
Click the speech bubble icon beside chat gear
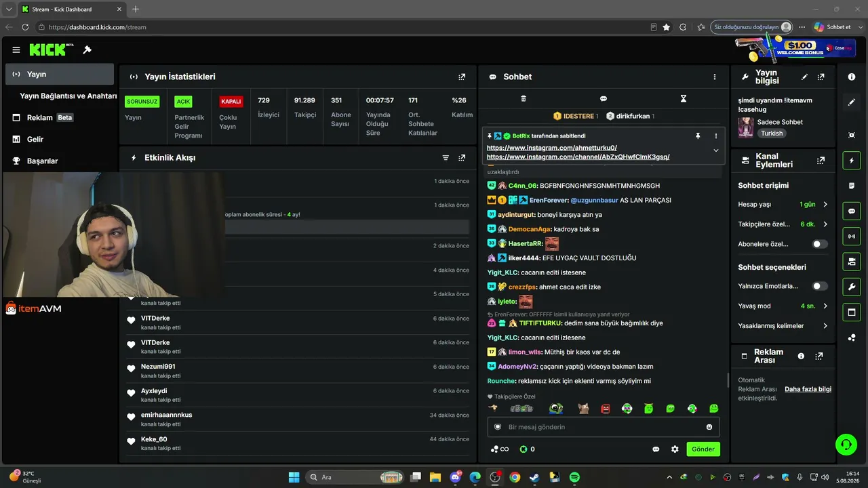click(x=656, y=449)
